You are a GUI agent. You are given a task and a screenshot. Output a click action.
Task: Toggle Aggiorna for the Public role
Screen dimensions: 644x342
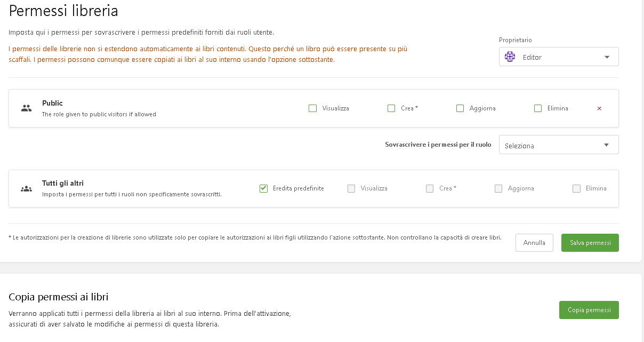tap(460, 108)
